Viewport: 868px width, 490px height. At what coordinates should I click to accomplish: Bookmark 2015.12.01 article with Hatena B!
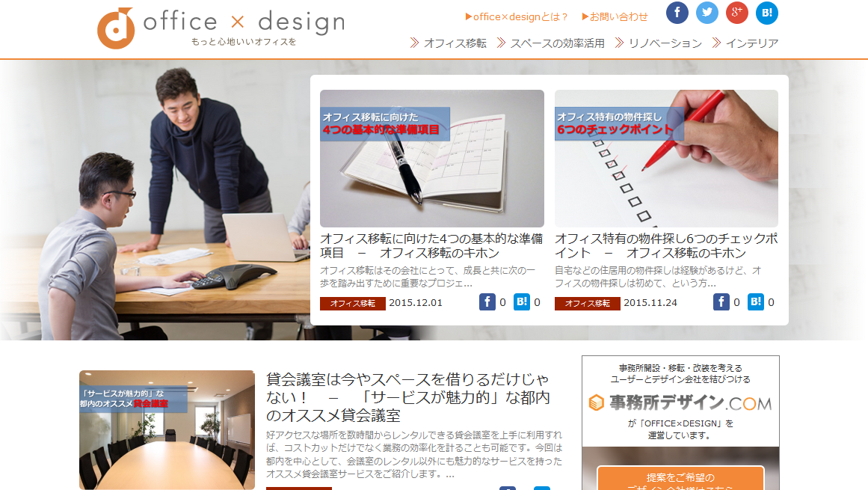click(x=521, y=301)
